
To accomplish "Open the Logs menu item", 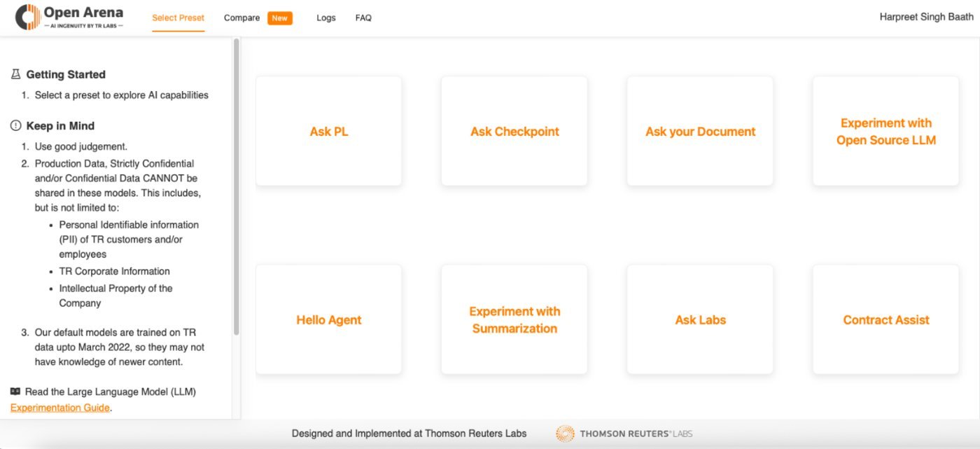I will point(326,18).
